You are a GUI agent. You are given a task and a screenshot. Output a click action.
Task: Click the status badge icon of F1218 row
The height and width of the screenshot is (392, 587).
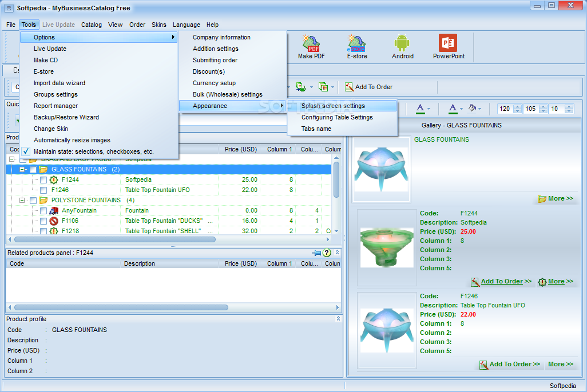54,231
